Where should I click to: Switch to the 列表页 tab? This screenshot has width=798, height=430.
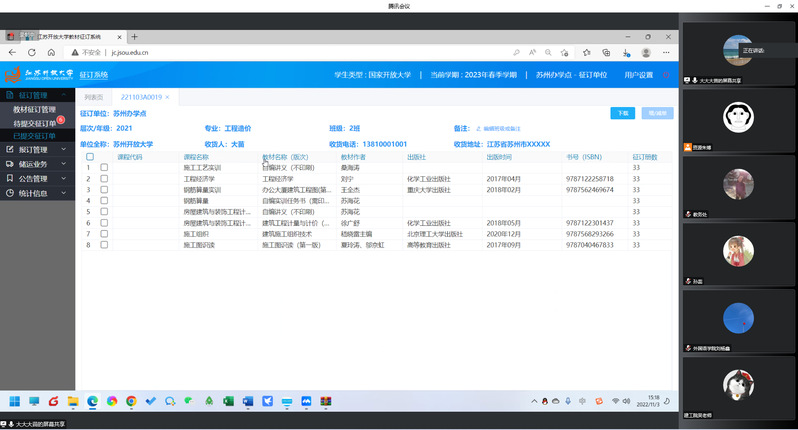(94, 98)
